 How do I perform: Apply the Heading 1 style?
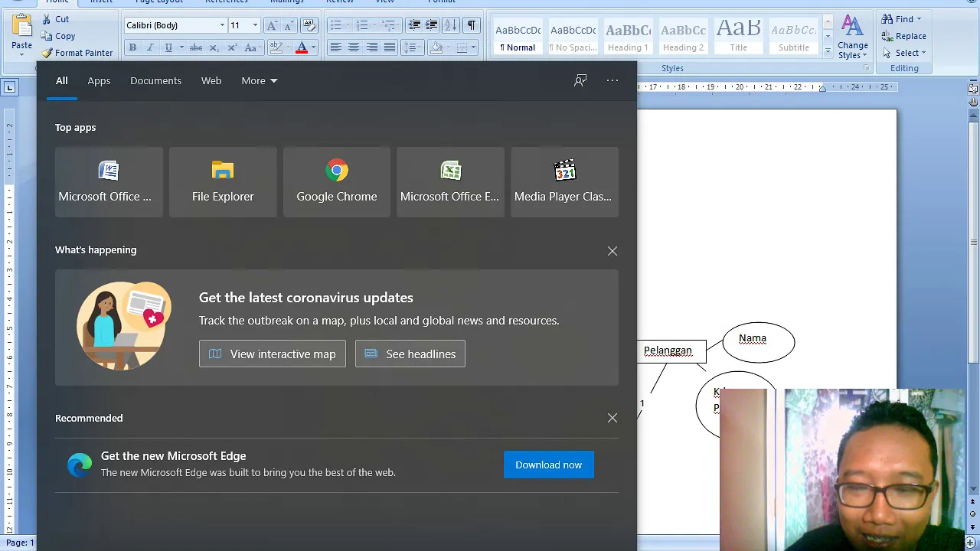click(629, 37)
